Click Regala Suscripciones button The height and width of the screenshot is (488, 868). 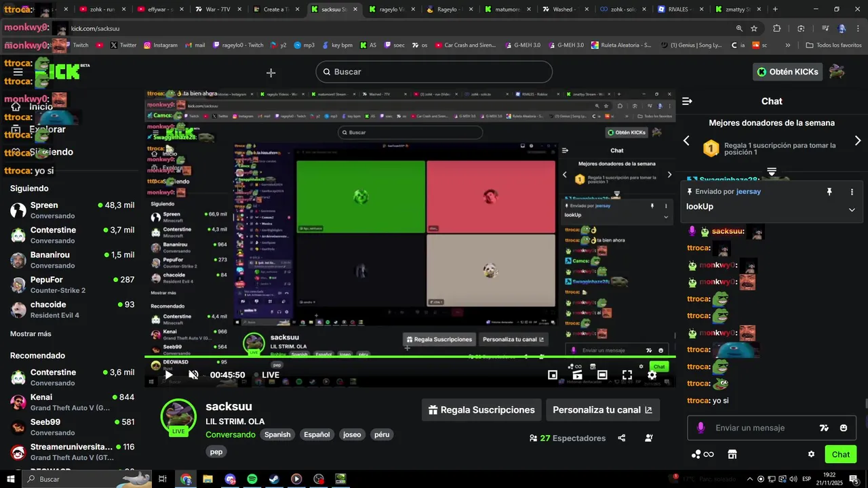481,410
